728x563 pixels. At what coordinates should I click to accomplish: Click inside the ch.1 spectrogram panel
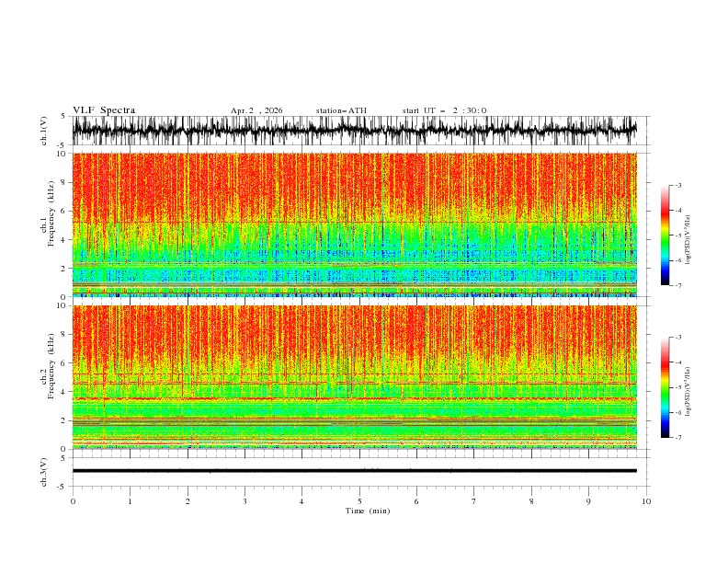[354, 224]
